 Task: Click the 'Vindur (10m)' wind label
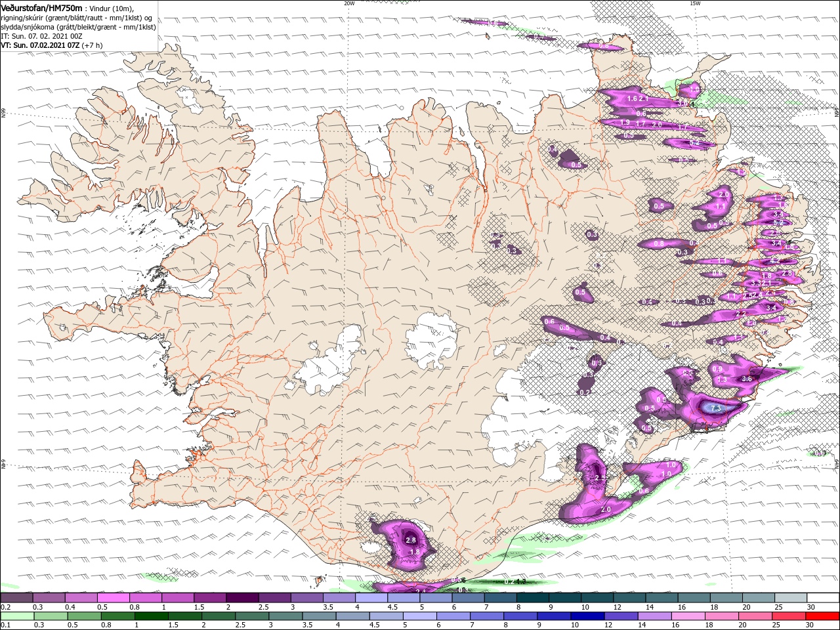[x=112, y=9]
